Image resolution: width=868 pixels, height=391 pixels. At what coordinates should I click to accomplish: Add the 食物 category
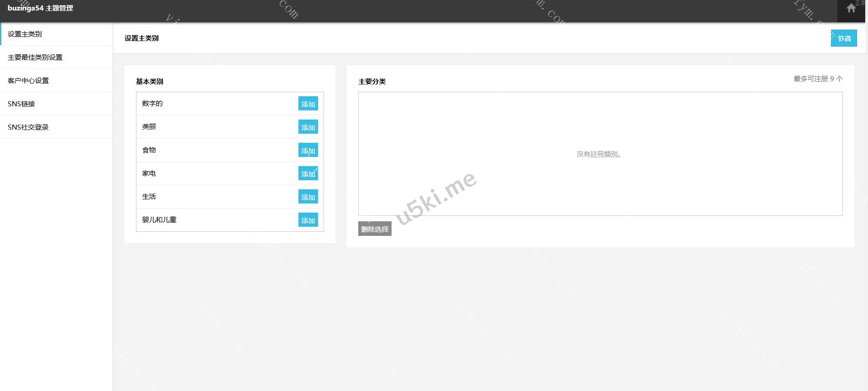[x=308, y=151]
